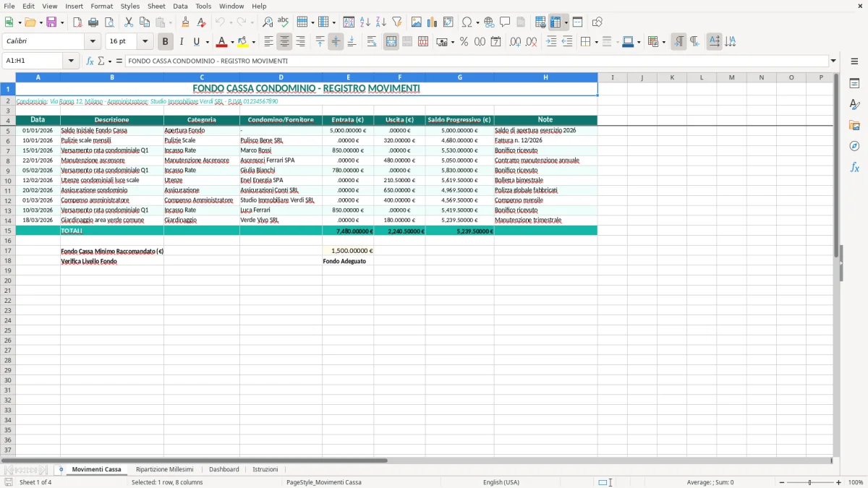Screen dimensions: 868x488
Task: Toggle Center Horizontally alignment
Action: click(x=284, y=42)
